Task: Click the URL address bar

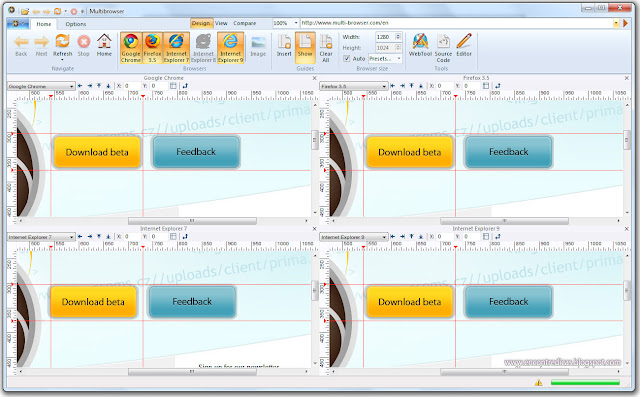Action: click(x=457, y=23)
